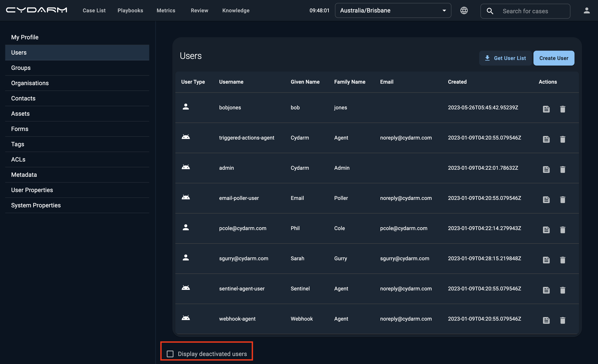Click the Cydarm logo
The width and height of the screenshot is (598, 364).
click(x=36, y=10)
